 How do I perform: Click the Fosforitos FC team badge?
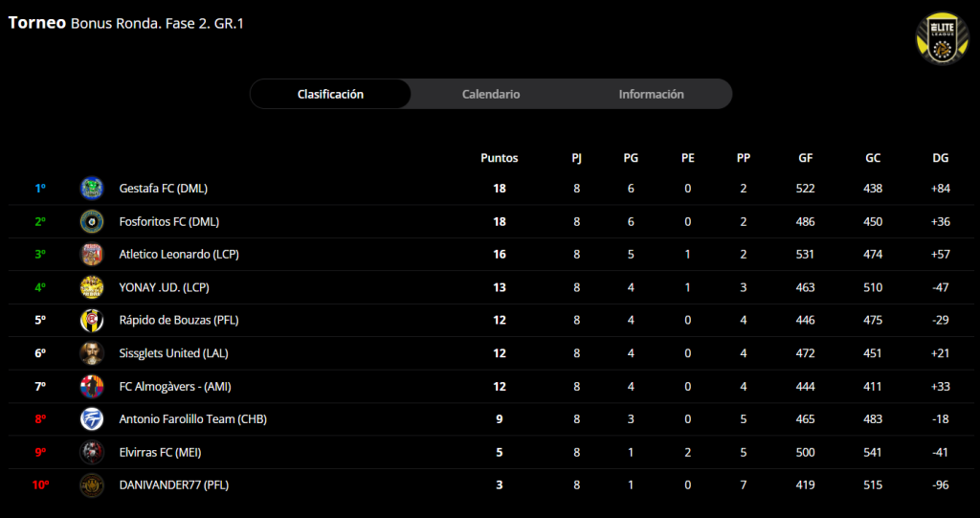pyautogui.click(x=92, y=221)
